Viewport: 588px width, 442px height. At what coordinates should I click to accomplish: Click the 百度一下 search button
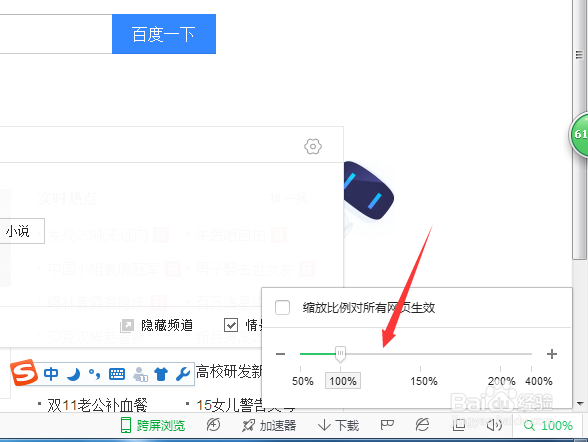[164, 34]
